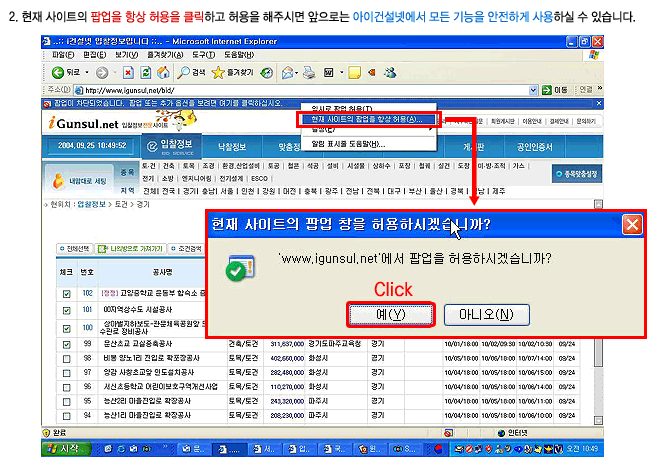Uncheck the checkbox for row 100
The height and width of the screenshot is (462, 651).
click(x=66, y=328)
